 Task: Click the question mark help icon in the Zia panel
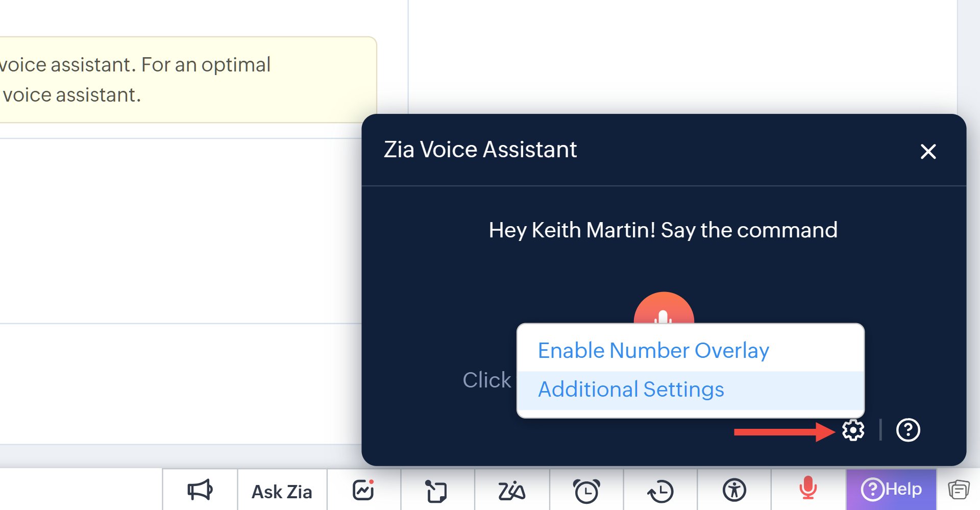pos(908,430)
